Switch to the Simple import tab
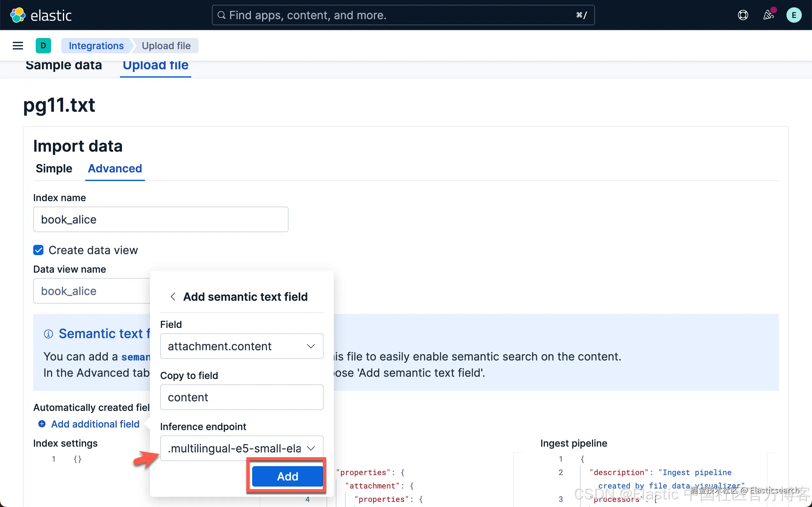This screenshot has width=812, height=507. (x=54, y=168)
